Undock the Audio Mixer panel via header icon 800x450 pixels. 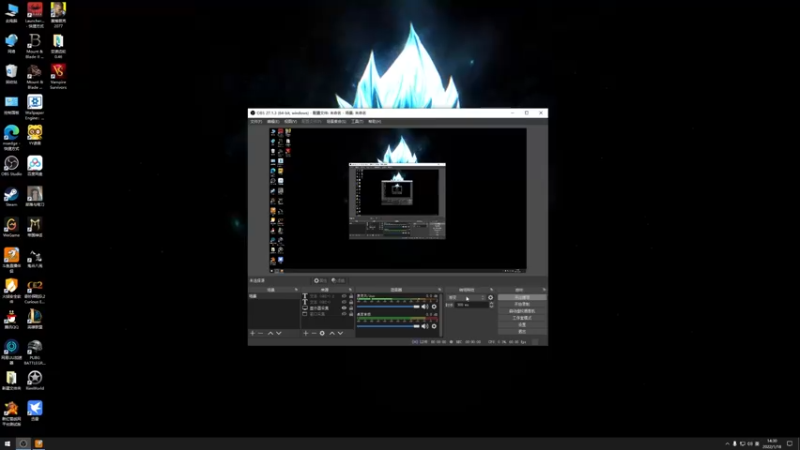click(439, 290)
